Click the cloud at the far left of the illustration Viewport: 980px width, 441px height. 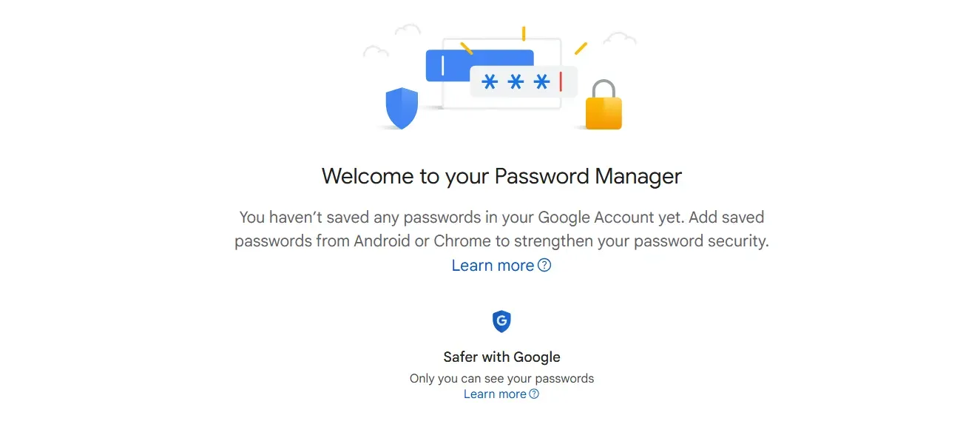pos(376,52)
